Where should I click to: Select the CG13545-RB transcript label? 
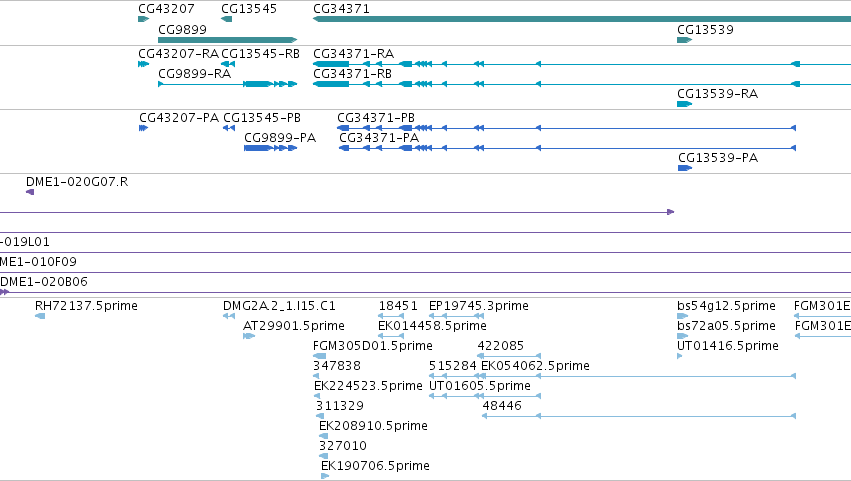(x=261, y=54)
